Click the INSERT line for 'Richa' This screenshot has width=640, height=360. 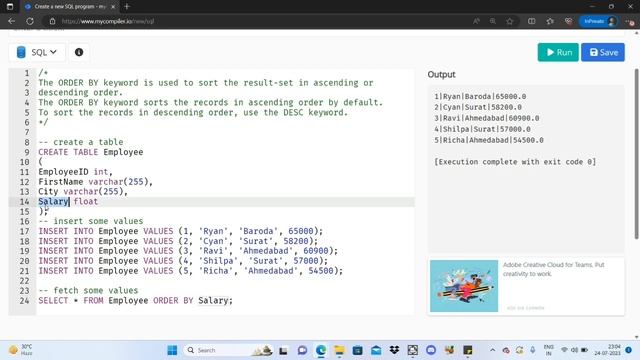point(191,271)
